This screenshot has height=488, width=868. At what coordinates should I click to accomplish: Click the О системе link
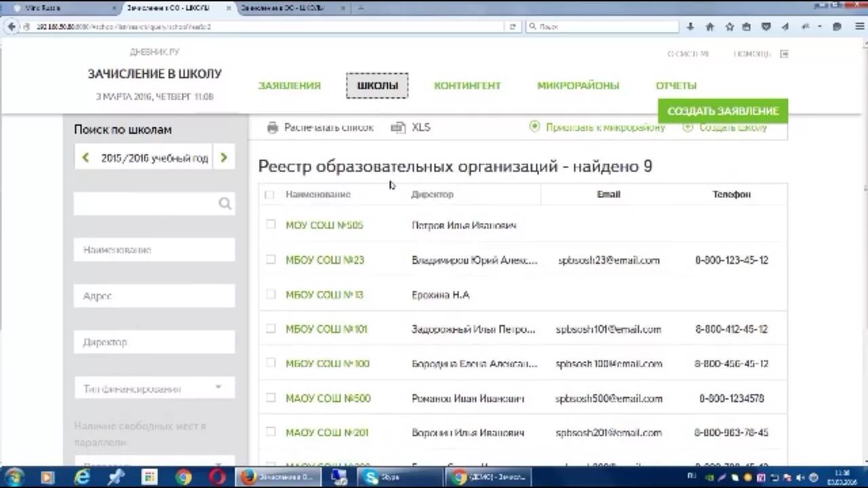(688, 54)
